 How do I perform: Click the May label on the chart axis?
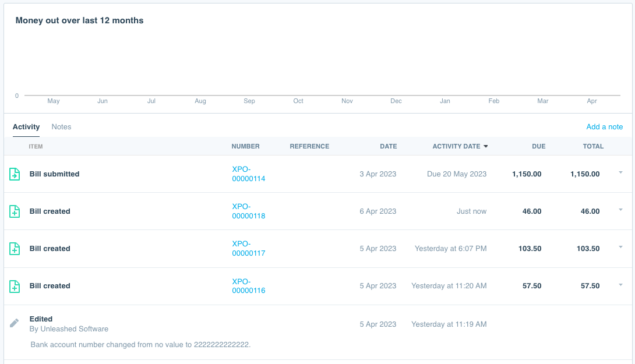pos(54,101)
